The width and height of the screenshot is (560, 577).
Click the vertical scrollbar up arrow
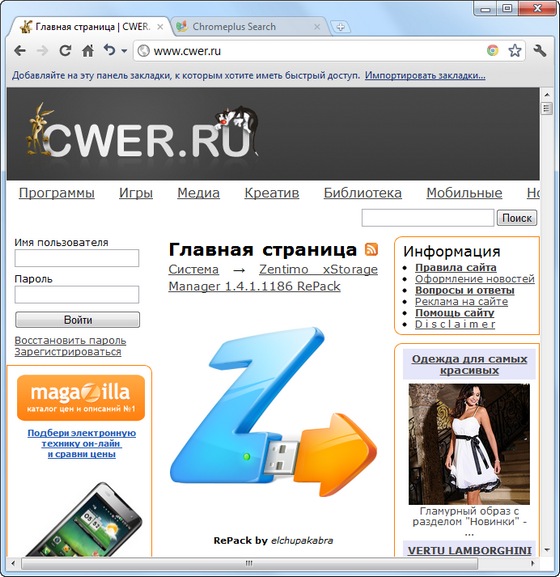(547, 95)
